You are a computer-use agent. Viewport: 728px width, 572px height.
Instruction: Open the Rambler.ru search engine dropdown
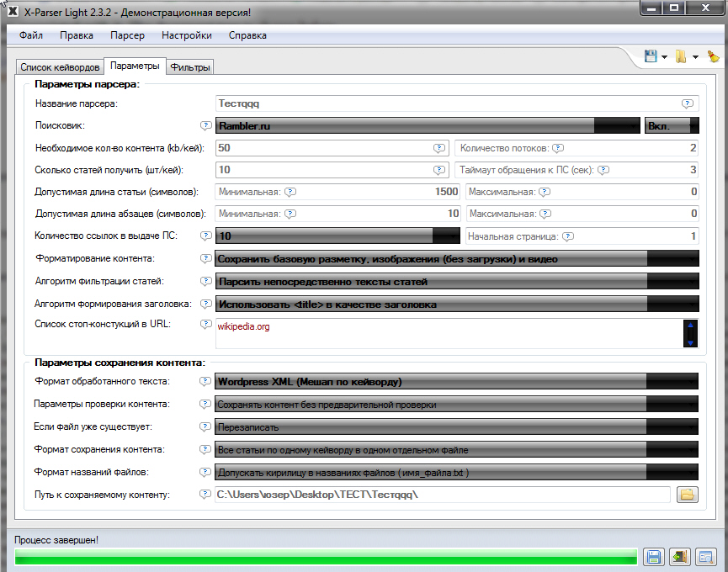tap(428, 125)
